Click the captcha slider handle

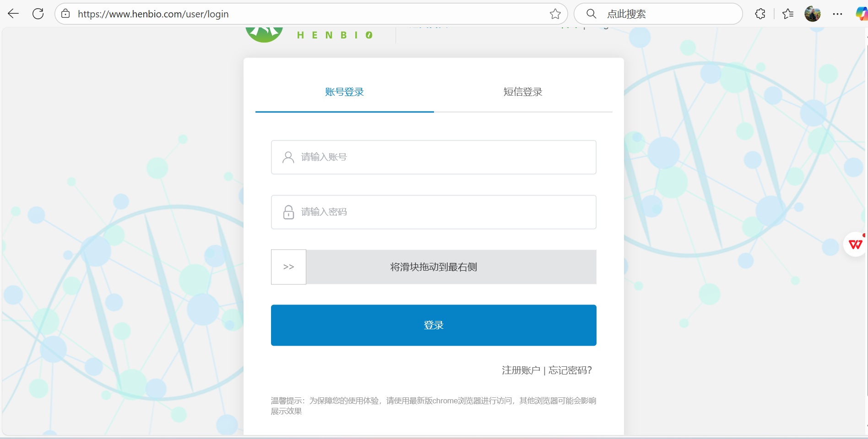tap(288, 267)
